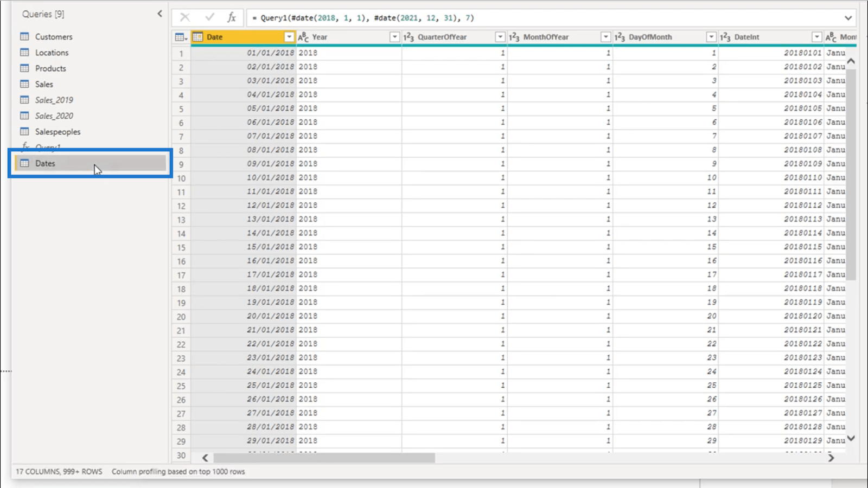Image resolution: width=868 pixels, height=488 pixels.
Task: Click the Sales_2019 table icon
Action: (x=24, y=100)
